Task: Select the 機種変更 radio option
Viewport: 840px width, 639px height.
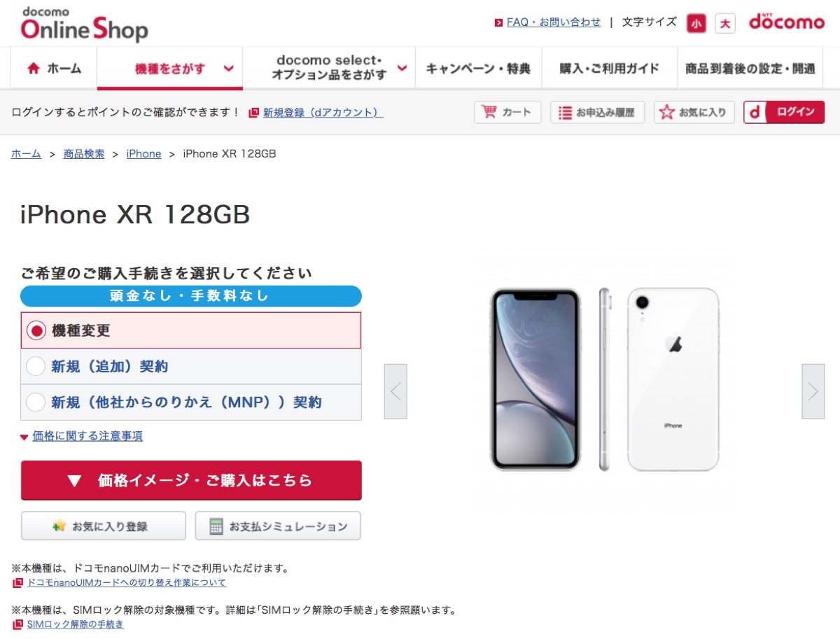Action: 36,330
